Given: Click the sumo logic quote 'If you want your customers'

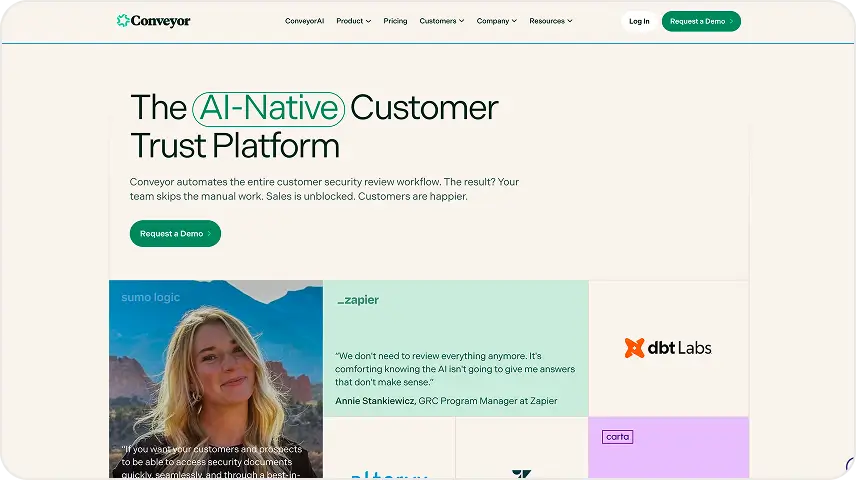Looking at the screenshot, I should [x=212, y=462].
